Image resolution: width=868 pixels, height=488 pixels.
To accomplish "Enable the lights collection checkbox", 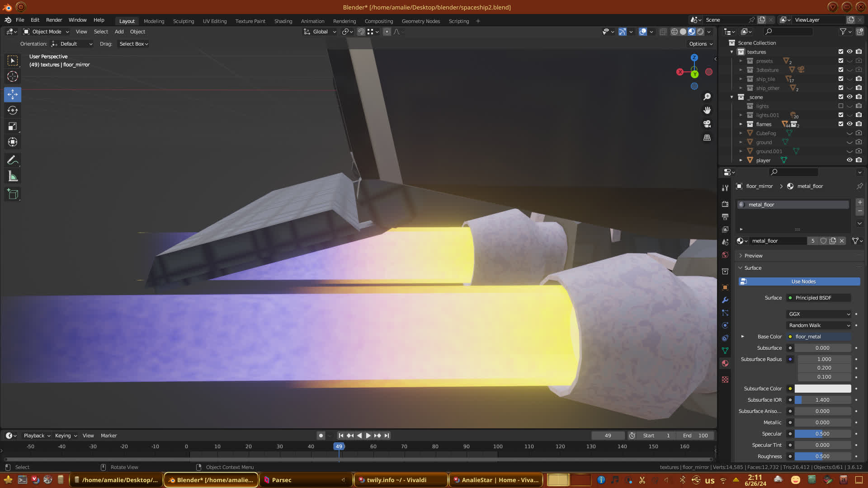I will click(841, 106).
